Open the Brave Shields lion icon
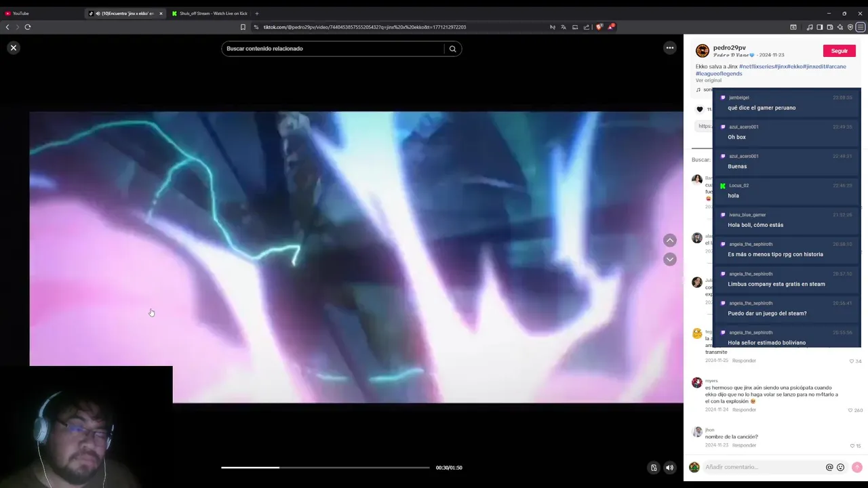868x488 pixels. (599, 27)
